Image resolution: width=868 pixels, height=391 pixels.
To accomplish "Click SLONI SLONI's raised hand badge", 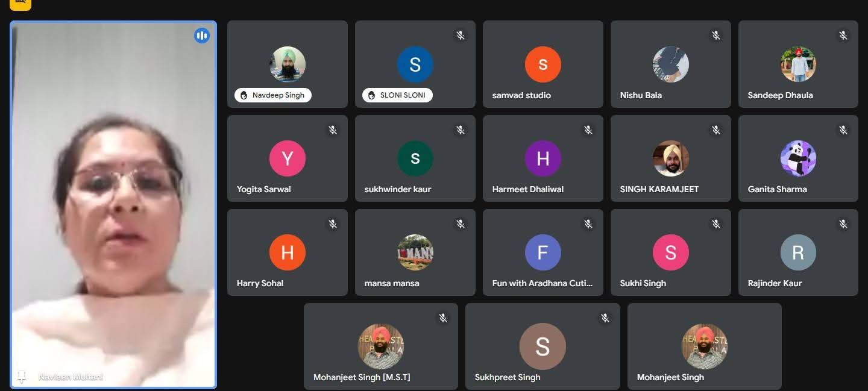I will [397, 95].
